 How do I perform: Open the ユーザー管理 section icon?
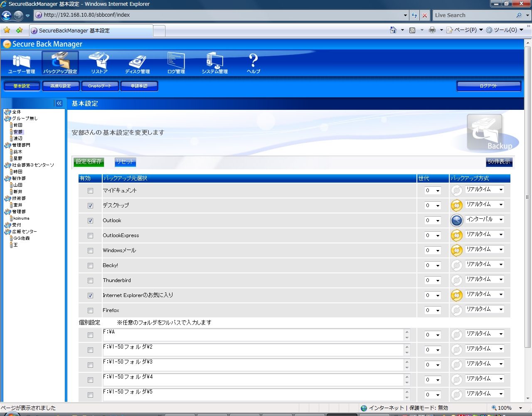click(22, 64)
